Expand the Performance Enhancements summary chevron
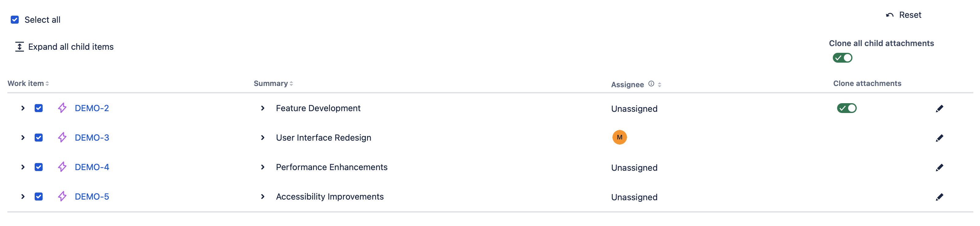Image resolution: width=980 pixels, height=226 pixels. point(262,167)
